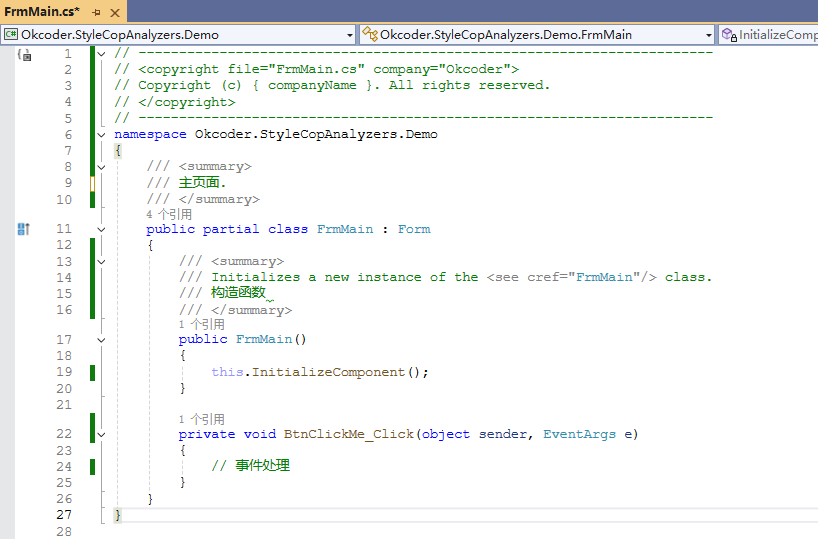Click the margin indicator icon on line 11
The height and width of the screenshot is (539, 818).
point(24,229)
